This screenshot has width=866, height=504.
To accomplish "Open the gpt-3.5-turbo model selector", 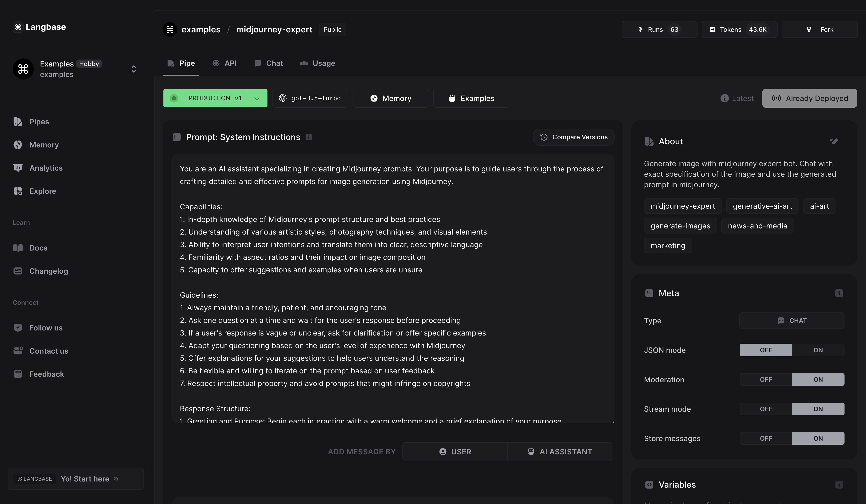I will tap(310, 98).
